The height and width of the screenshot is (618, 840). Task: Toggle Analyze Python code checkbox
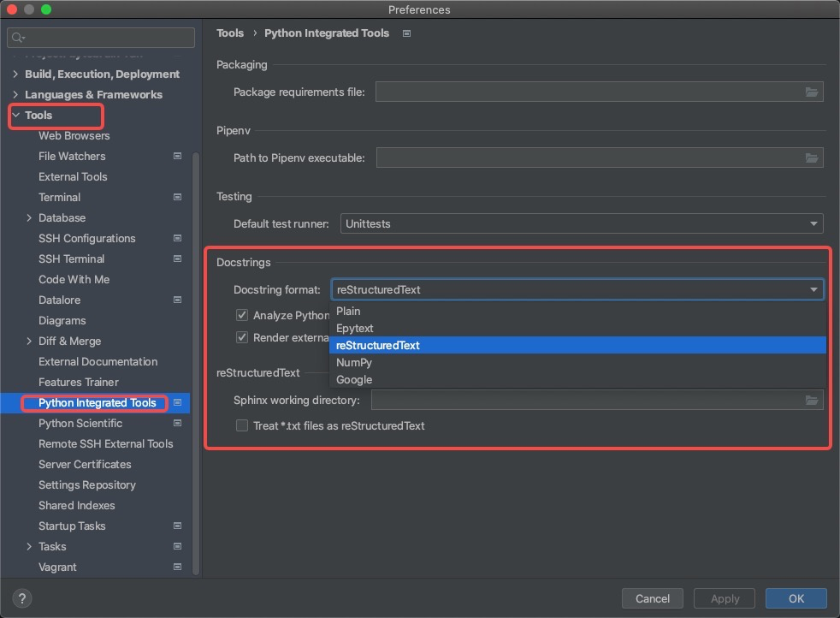pyautogui.click(x=242, y=315)
